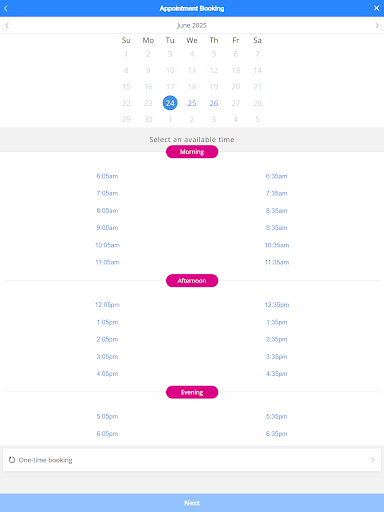384x512 pixels.
Task: Jump to the Afternoon time section
Action: pyautogui.click(x=192, y=281)
